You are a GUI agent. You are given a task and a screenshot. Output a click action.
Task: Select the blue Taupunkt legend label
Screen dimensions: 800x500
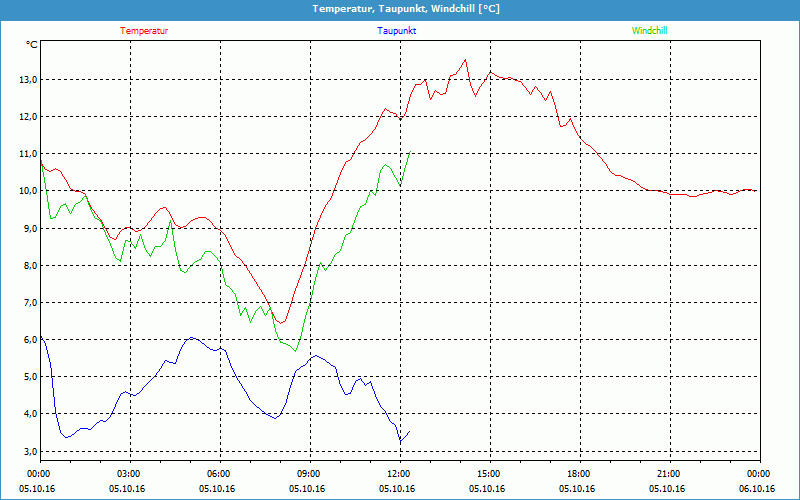coord(397,31)
